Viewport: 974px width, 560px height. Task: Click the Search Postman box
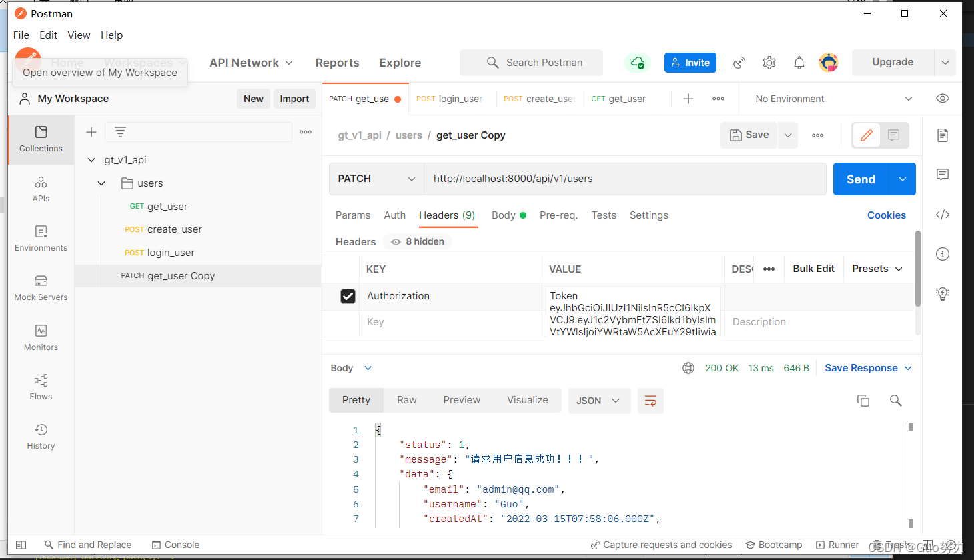pyautogui.click(x=531, y=63)
